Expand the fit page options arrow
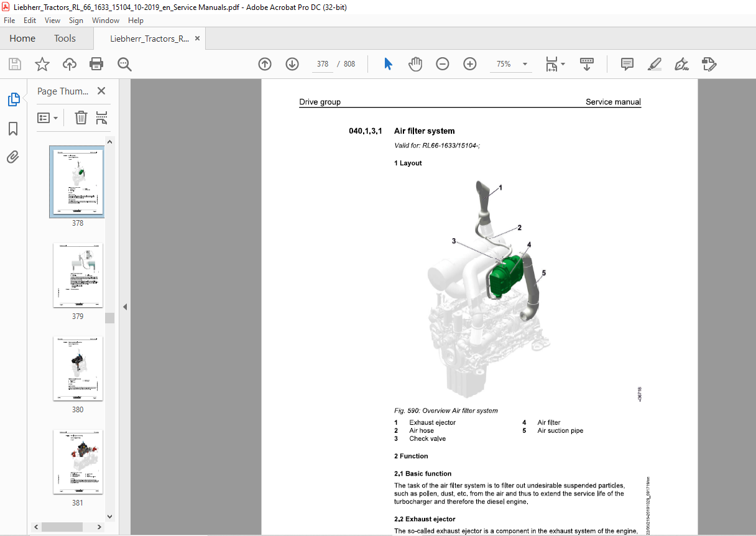 [563, 64]
